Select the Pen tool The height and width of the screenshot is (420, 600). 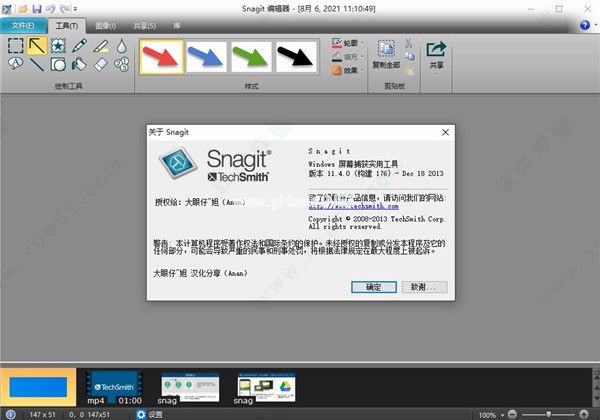[79, 46]
